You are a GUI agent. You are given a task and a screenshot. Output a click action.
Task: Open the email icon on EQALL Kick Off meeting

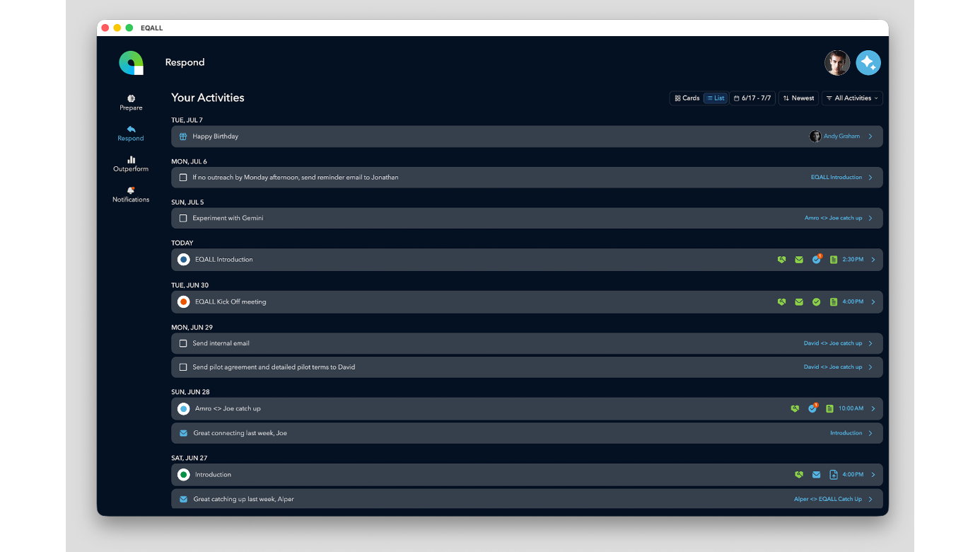click(x=799, y=302)
